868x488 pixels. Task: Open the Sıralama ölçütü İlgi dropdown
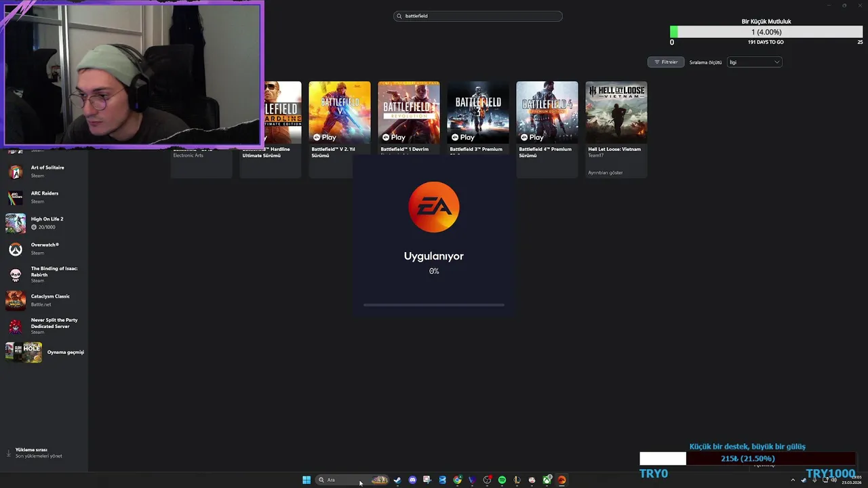(754, 62)
